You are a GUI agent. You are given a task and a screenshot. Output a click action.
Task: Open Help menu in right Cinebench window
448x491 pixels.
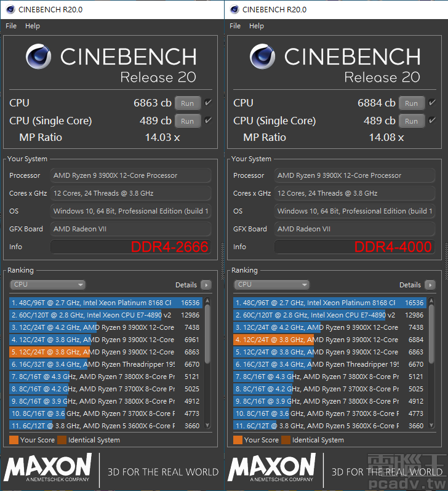pyautogui.click(x=257, y=26)
